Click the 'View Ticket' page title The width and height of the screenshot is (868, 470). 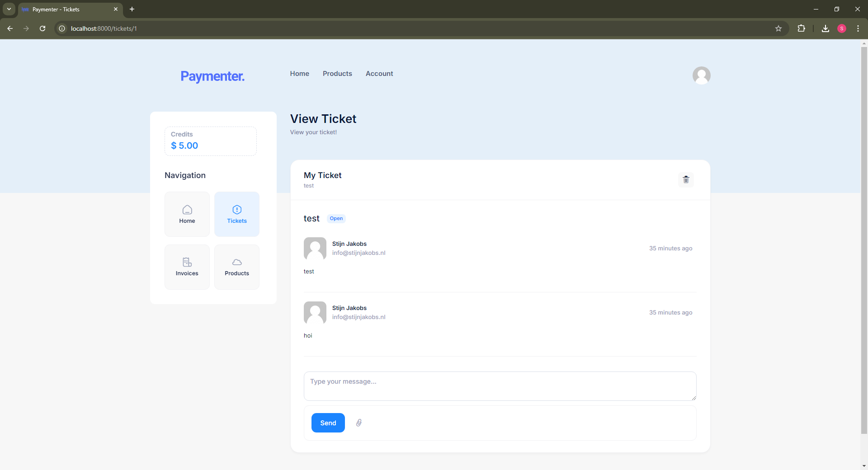[323, 119]
